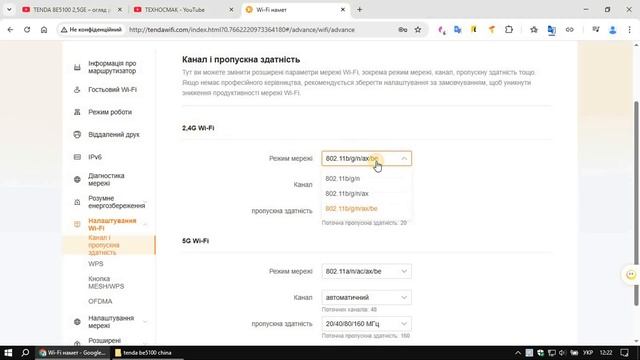The width and height of the screenshot is (640, 360).
Task: Open IPv6 menu item
Action: (95, 157)
